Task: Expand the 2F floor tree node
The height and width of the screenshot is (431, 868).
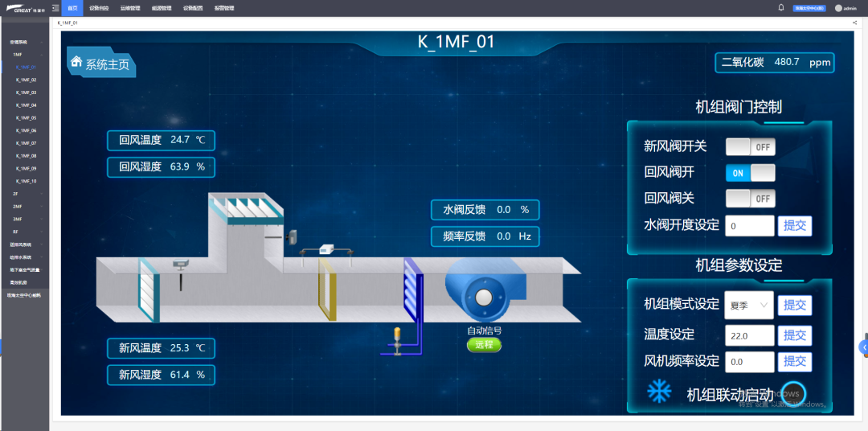Action: click(15, 194)
